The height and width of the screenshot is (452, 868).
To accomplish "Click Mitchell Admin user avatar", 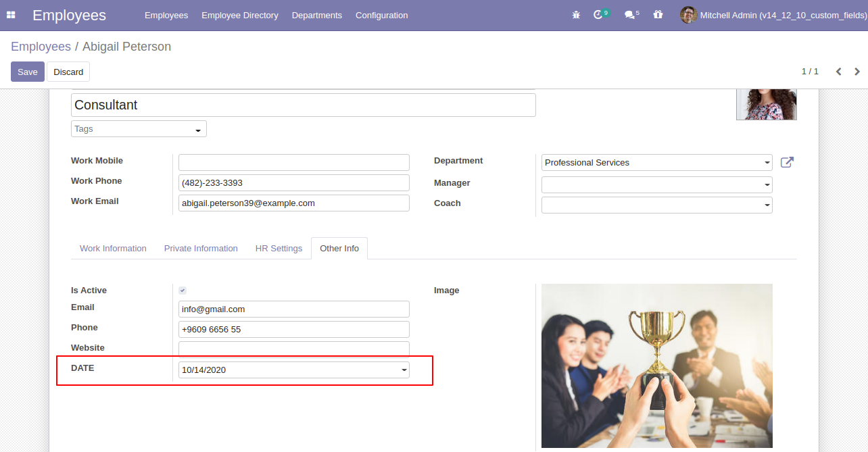I will (688, 15).
